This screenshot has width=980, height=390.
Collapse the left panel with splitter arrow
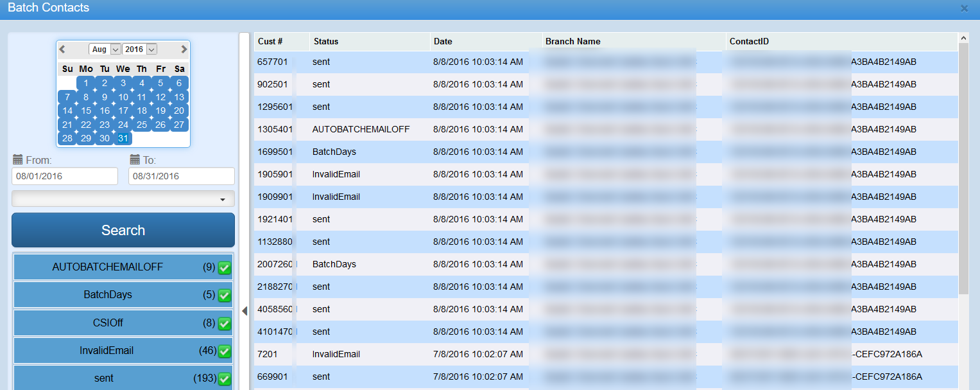[245, 311]
